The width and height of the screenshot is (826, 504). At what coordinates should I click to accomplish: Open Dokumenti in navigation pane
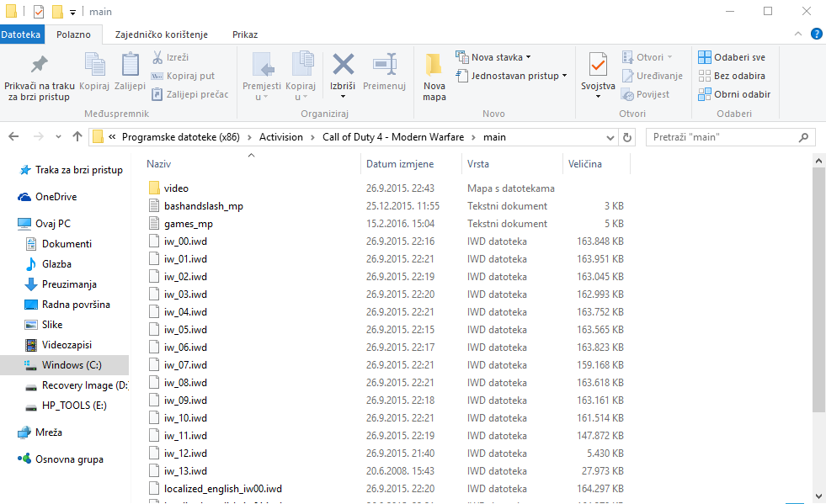click(x=58, y=244)
